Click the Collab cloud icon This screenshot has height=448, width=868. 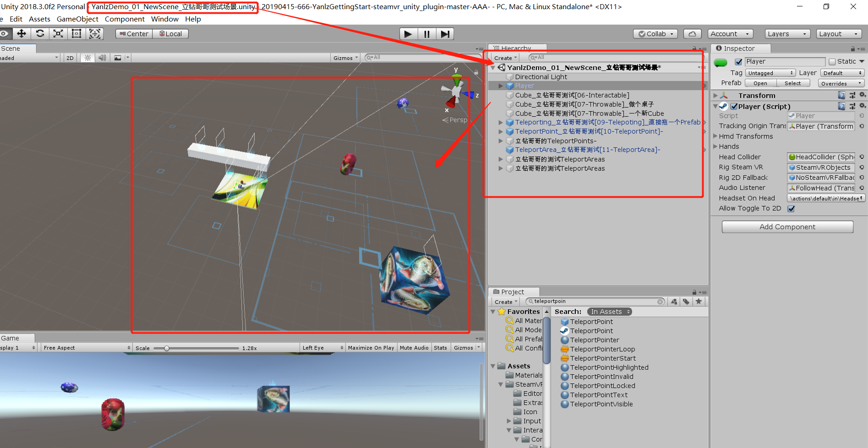click(x=692, y=33)
